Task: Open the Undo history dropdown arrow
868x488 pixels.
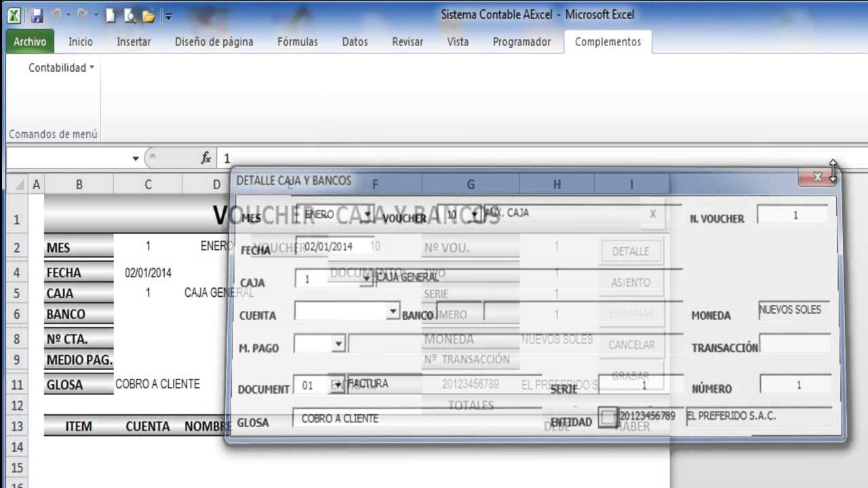Action: pos(69,15)
